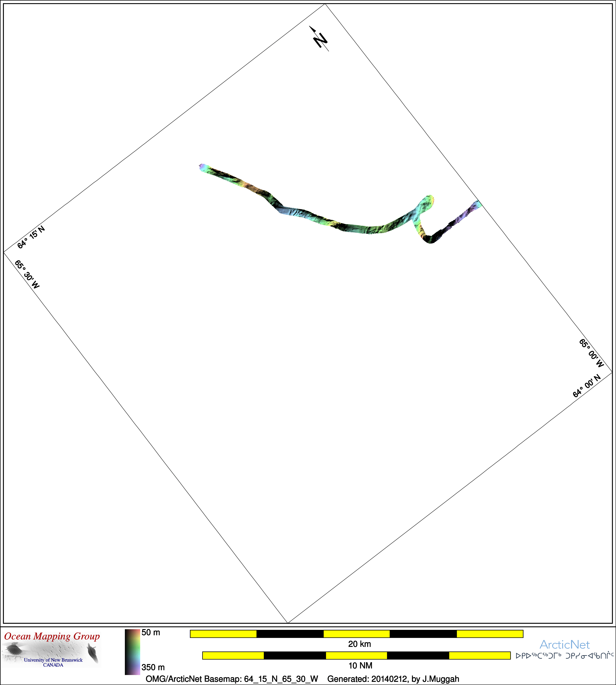Click the 20 km scale bar
The image size is (616, 685).
356,634
